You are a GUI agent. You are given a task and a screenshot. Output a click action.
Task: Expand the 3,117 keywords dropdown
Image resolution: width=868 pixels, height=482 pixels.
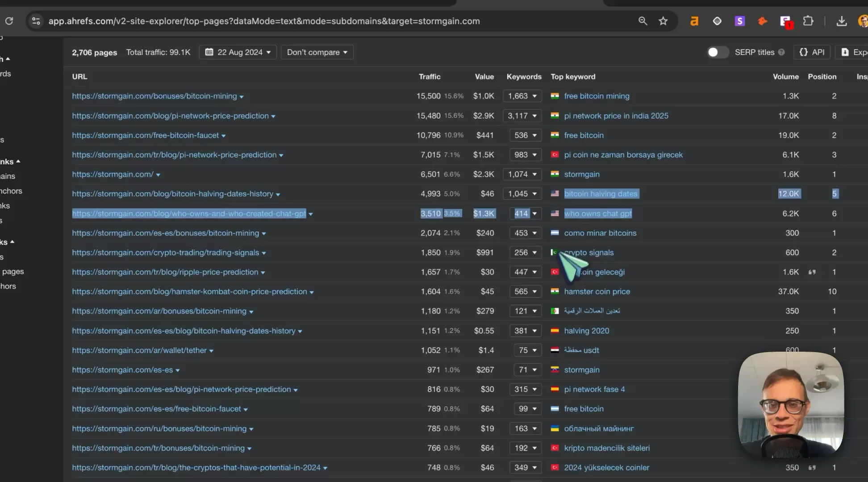(x=522, y=116)
